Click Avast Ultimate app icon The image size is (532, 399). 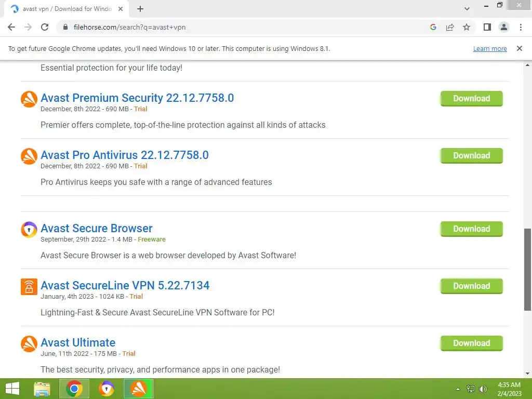29,344
